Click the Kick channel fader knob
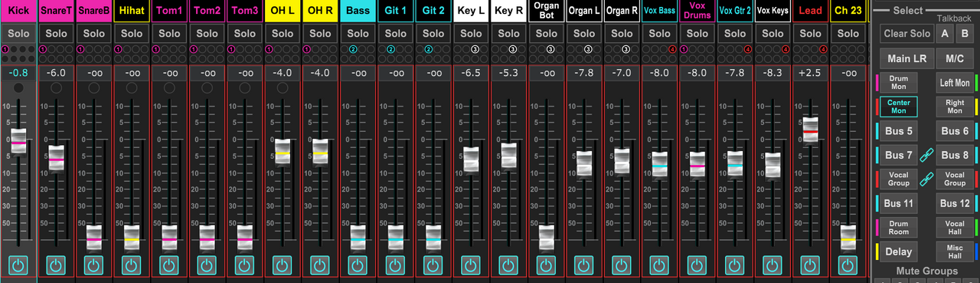Image resolution: width=980 pixels, height=283 pixels. click(x=18, y=141)
